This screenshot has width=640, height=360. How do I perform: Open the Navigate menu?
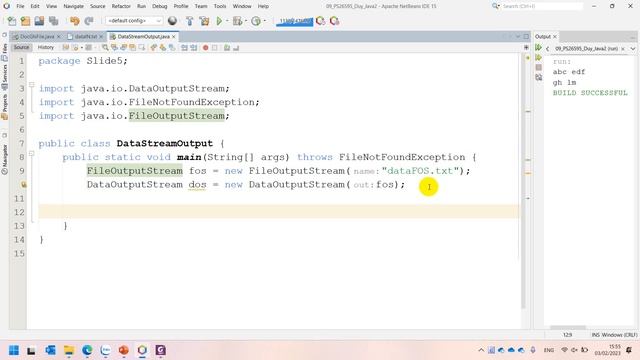pos(73,6)
